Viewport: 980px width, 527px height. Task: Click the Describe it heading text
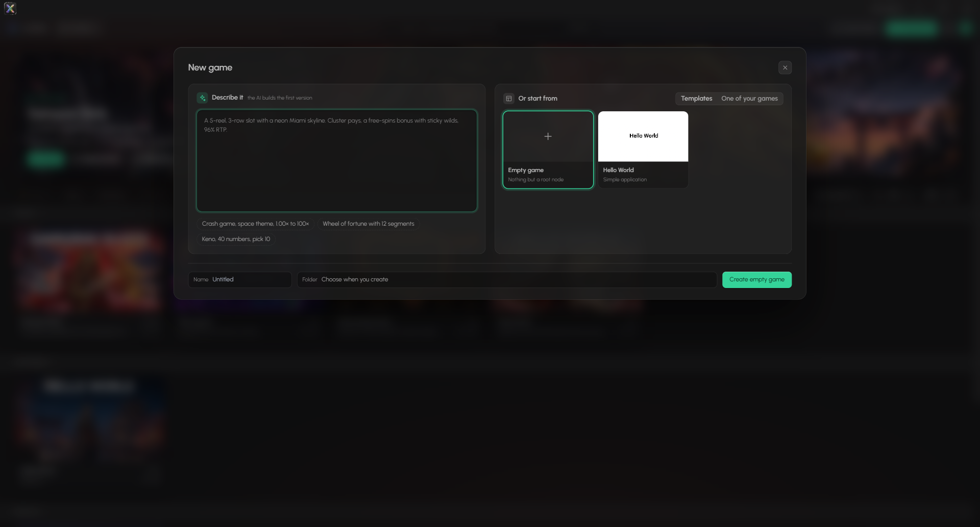coord(227,98)
